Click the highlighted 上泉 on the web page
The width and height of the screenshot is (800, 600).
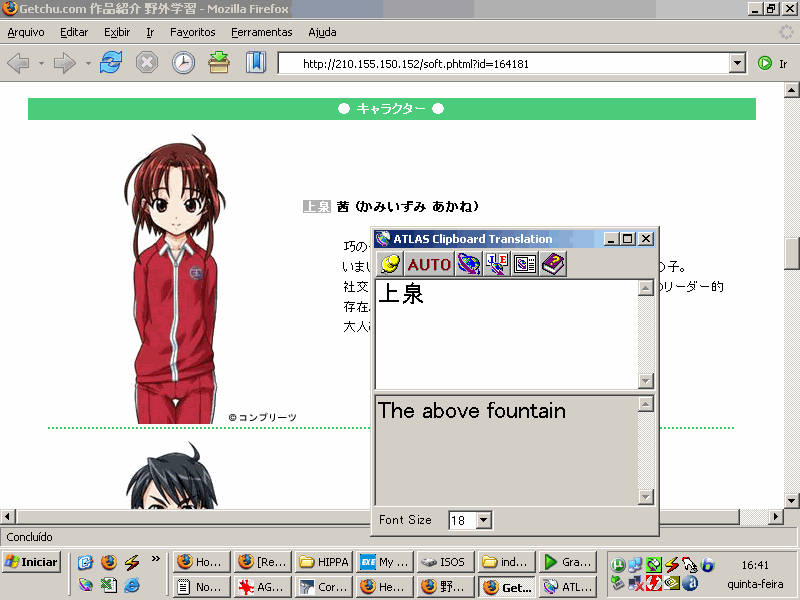pyautogui.click(x=317, y=207)
